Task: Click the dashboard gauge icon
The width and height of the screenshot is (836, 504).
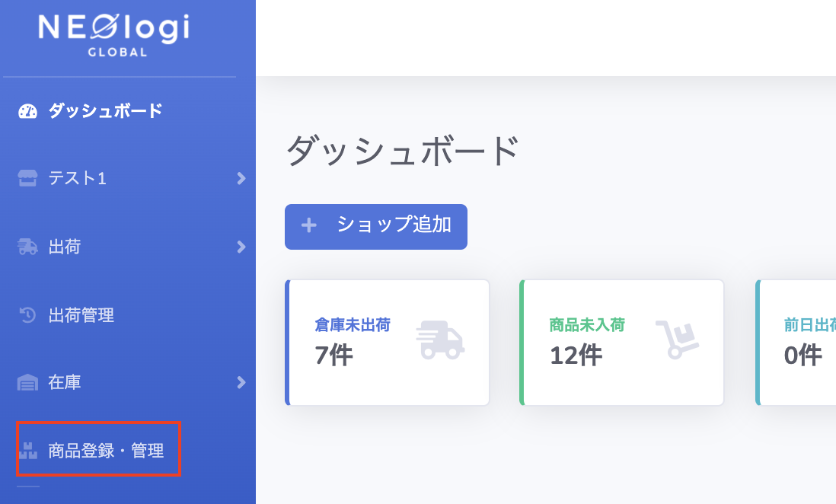Action: (28, 111)
